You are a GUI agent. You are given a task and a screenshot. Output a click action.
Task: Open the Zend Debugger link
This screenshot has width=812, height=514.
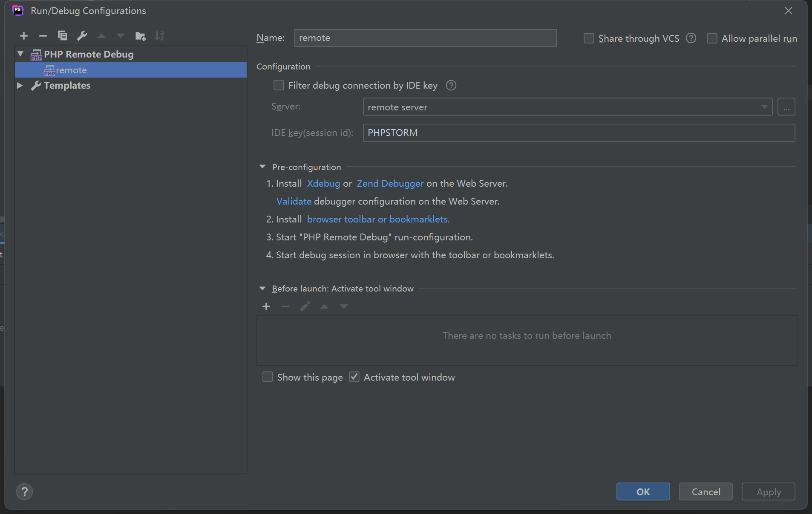(390, 183)
